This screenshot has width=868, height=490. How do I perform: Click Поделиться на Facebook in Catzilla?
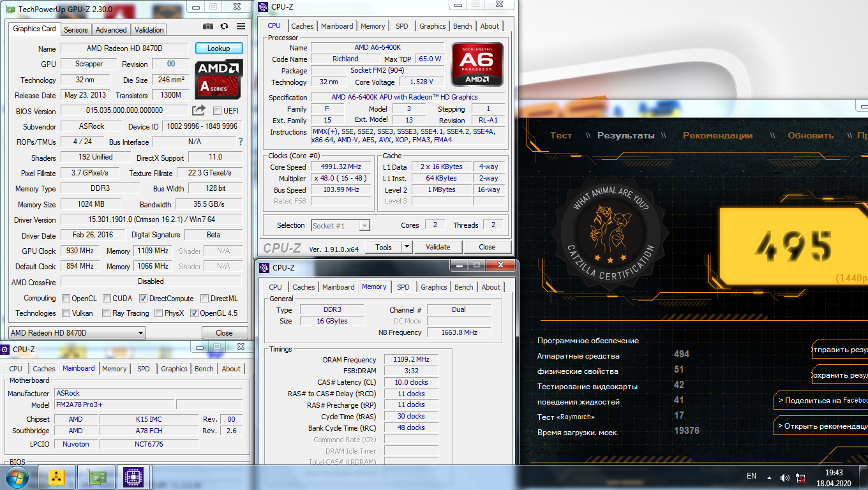(x=821, y=401)
